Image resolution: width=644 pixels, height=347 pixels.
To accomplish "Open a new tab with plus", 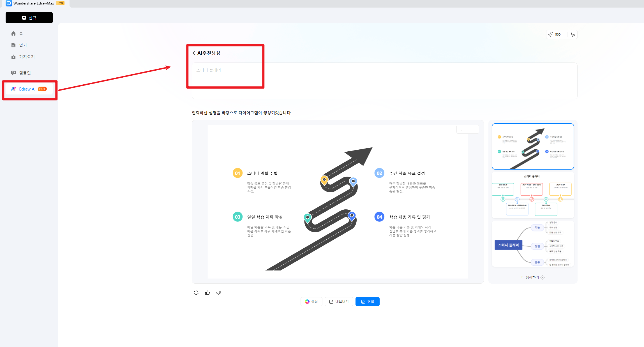I will coord(75,3).
